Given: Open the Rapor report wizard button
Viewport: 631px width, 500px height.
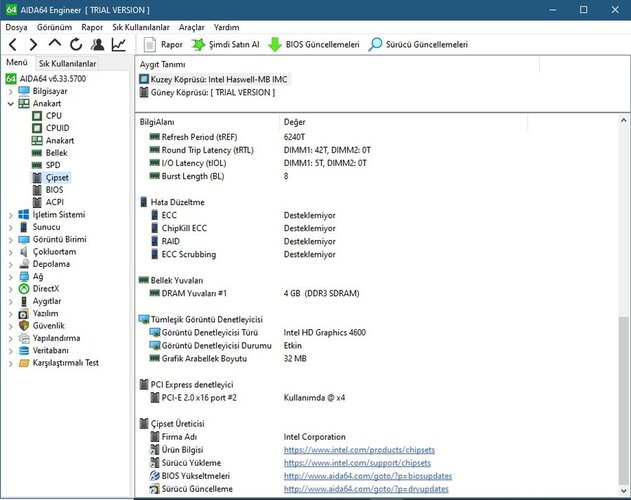Looking at the screenshot, I should pos(163,45).
